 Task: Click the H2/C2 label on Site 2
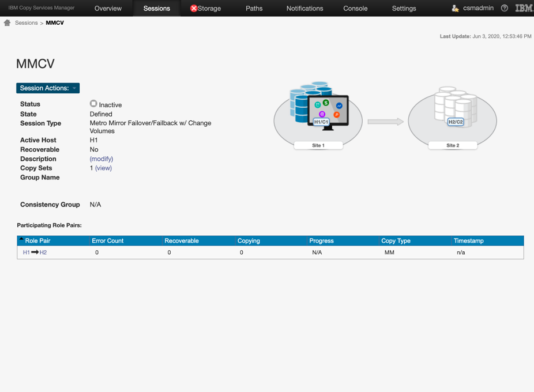pyautogui.click(x=456, y=122)
